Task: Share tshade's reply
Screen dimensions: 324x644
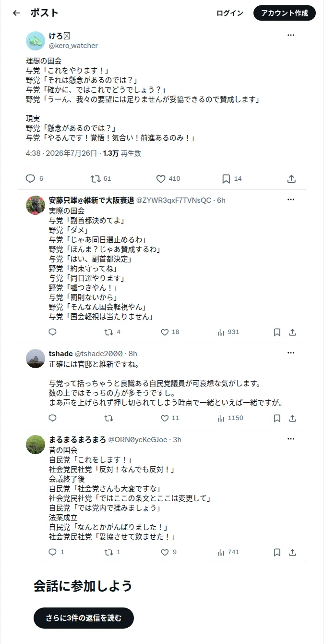Action: (292, 418)
